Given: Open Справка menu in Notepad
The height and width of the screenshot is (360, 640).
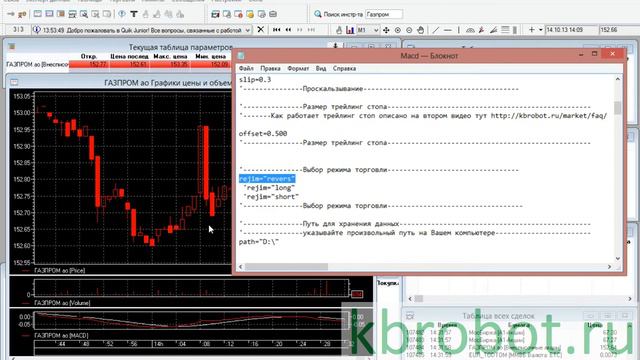Looking at the screenshot, I should tap(344, 68).
